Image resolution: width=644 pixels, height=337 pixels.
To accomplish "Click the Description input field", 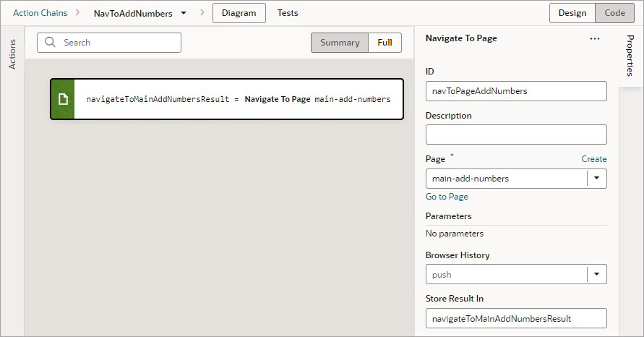I will [516, 135].
